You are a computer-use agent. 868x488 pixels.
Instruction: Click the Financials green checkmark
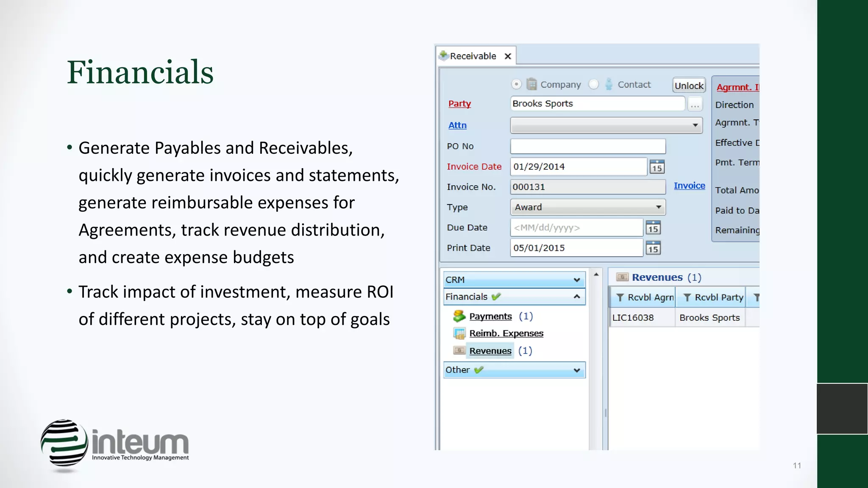pyautogui.click(x=496, y=297)
